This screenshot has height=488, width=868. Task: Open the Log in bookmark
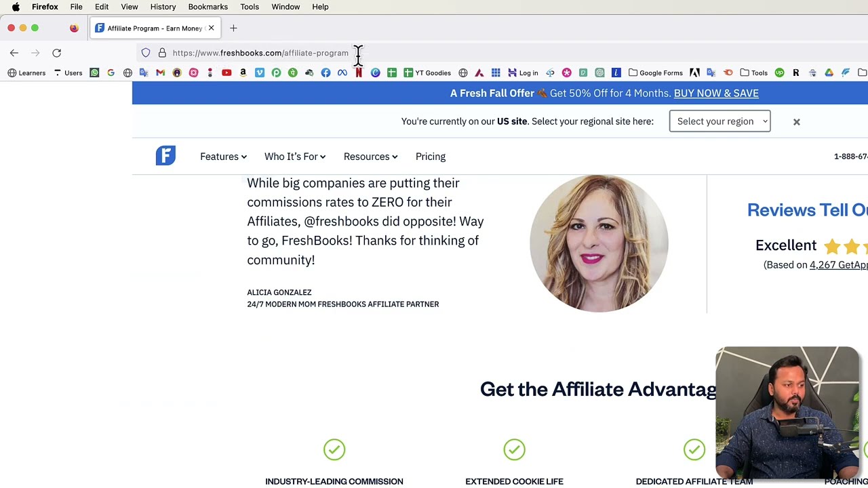click(x=523, y=73)
